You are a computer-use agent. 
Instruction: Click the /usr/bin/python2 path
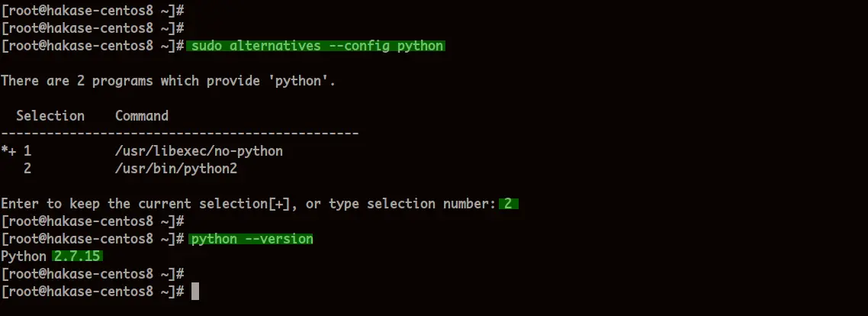[176, 169]
